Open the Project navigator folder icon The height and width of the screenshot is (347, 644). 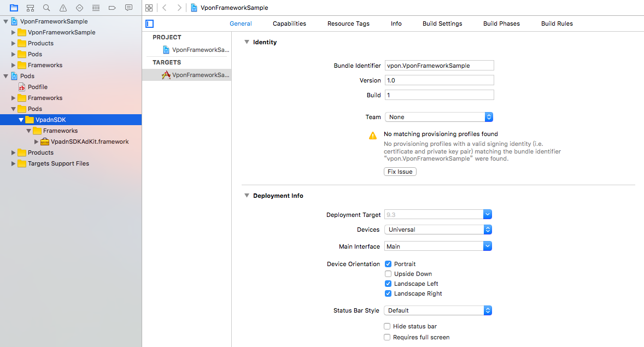click(x=14, y=8)
